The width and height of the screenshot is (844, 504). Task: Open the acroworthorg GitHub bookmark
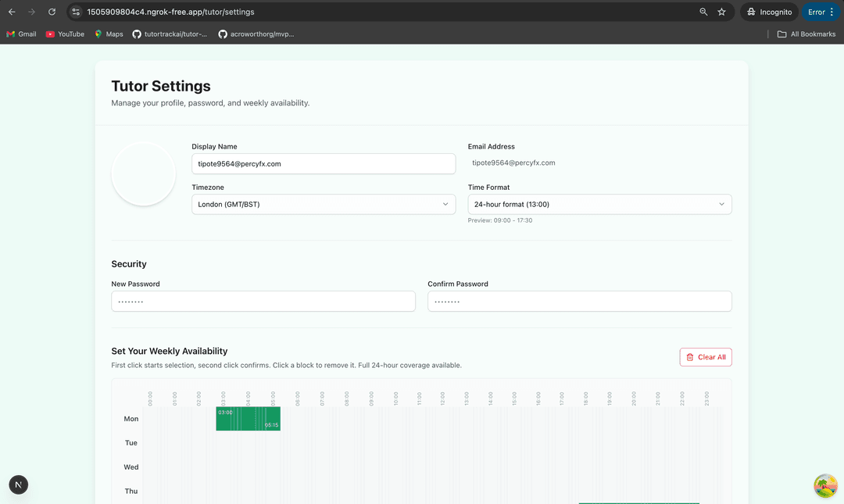tap(256, 34)
